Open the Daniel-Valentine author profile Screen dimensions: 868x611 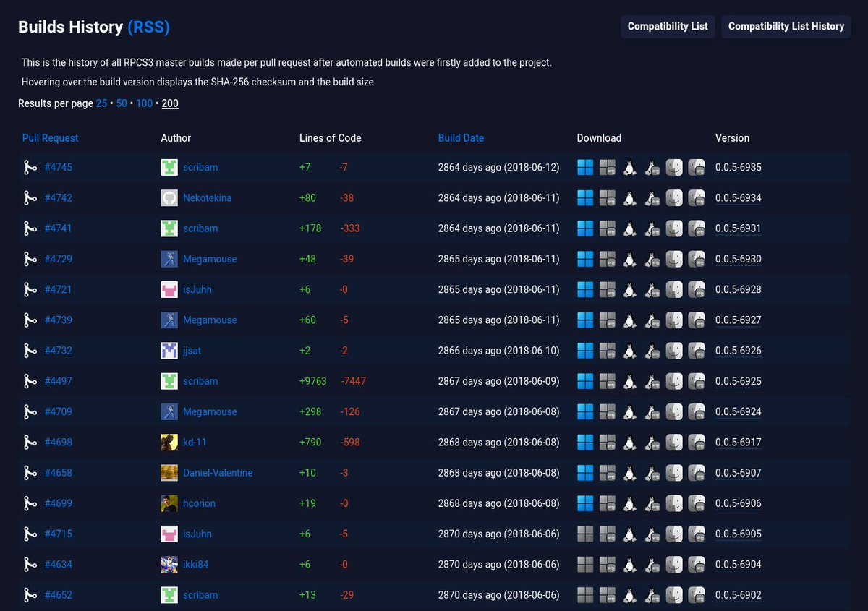click(x=218, y=473)
